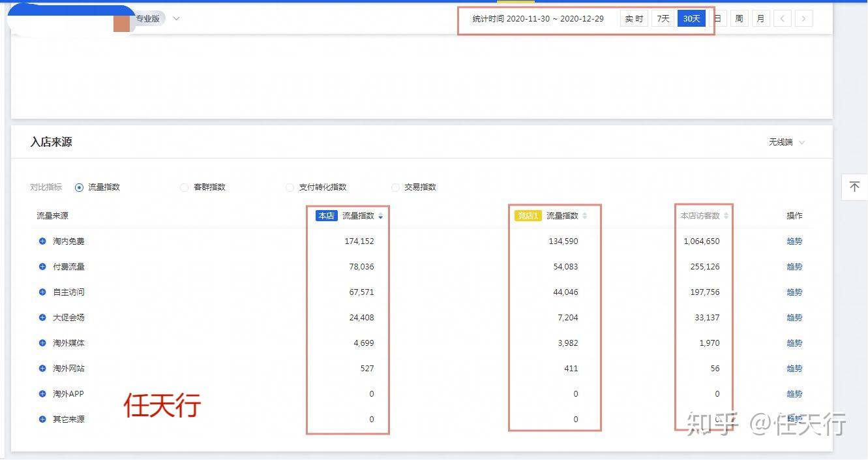Click the 竞店1 value 134,590

click(563, 241)
